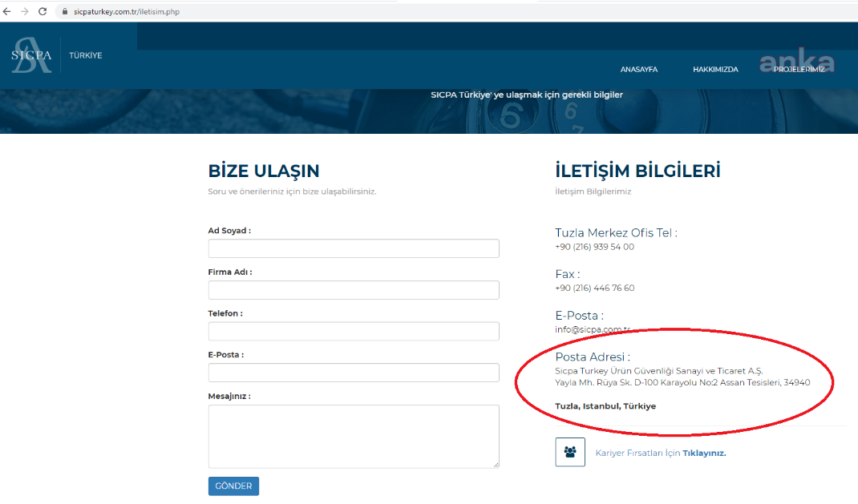Open the PROJELERİMİZ navigation item

(799, 70)
